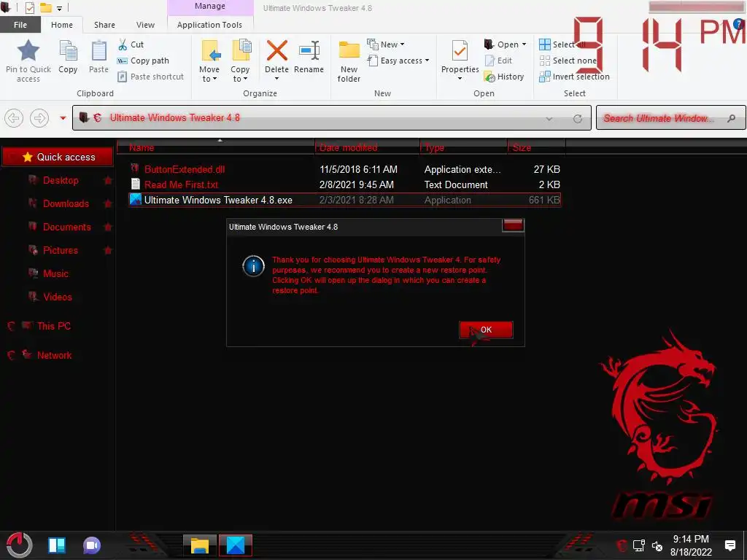Open Videos in the navigation pane
This screenshot has width=747, height=560.
(57, 297)
